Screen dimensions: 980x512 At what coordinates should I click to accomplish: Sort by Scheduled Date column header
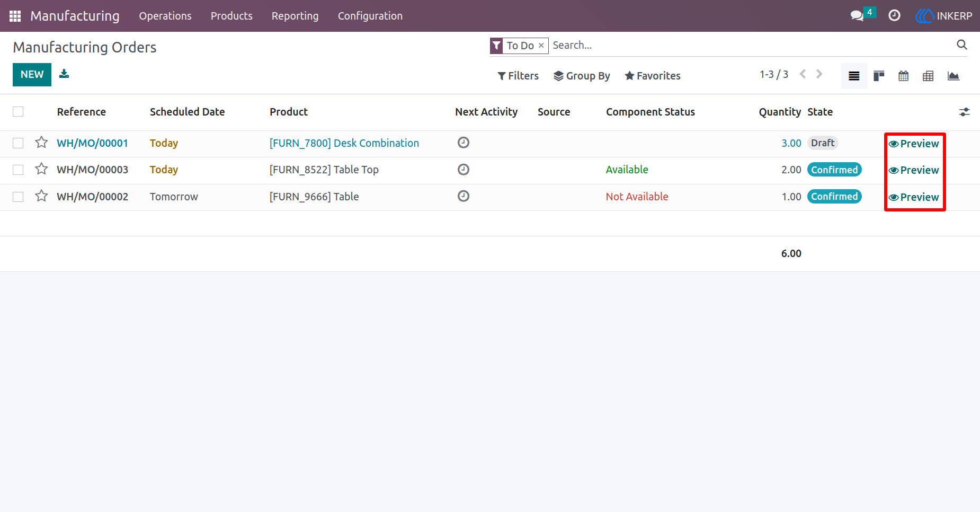click(187, 112)
